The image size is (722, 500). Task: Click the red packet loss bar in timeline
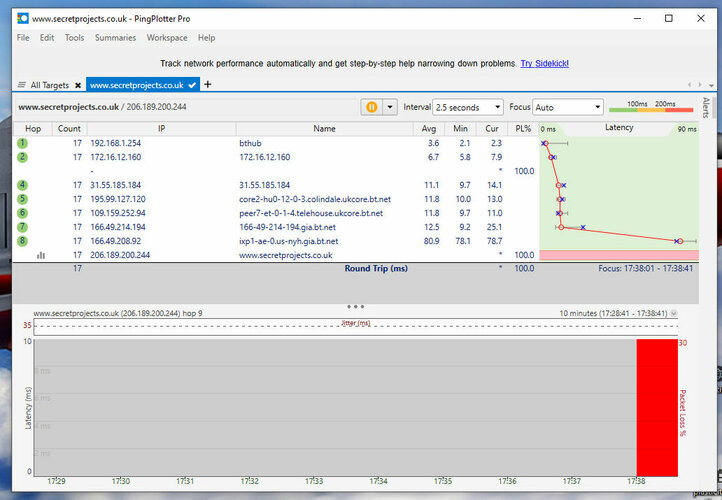[657, 407]
